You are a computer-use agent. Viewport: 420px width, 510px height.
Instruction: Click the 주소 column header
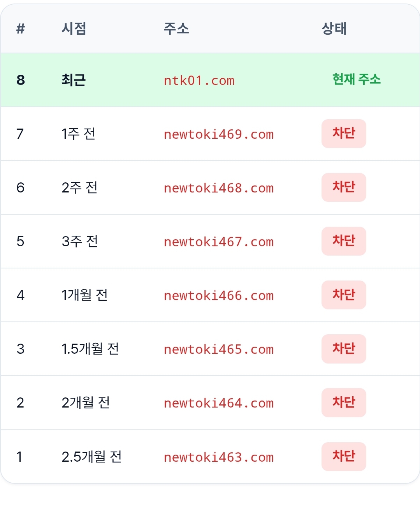[x=176, y=28]
